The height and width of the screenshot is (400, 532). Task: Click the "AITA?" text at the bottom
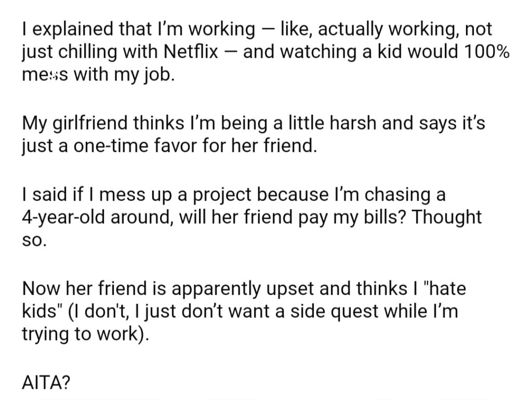pos(46,383)
